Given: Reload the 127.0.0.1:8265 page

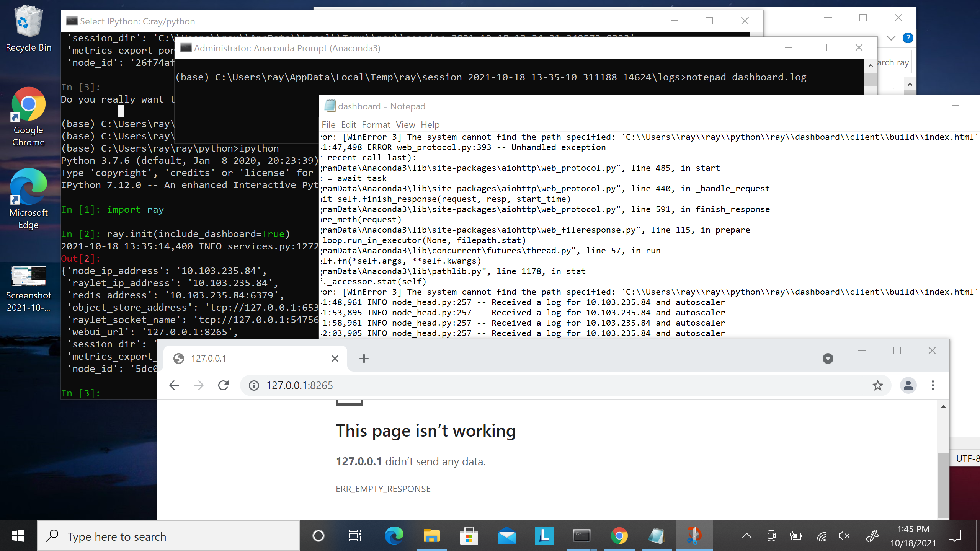Looking at the screenshot, I should click(224, 385).
